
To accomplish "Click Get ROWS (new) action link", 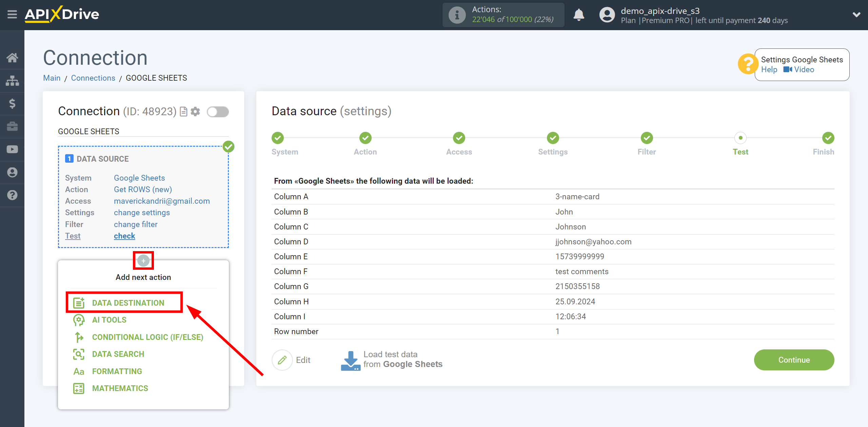I will (x=143, y=189).
